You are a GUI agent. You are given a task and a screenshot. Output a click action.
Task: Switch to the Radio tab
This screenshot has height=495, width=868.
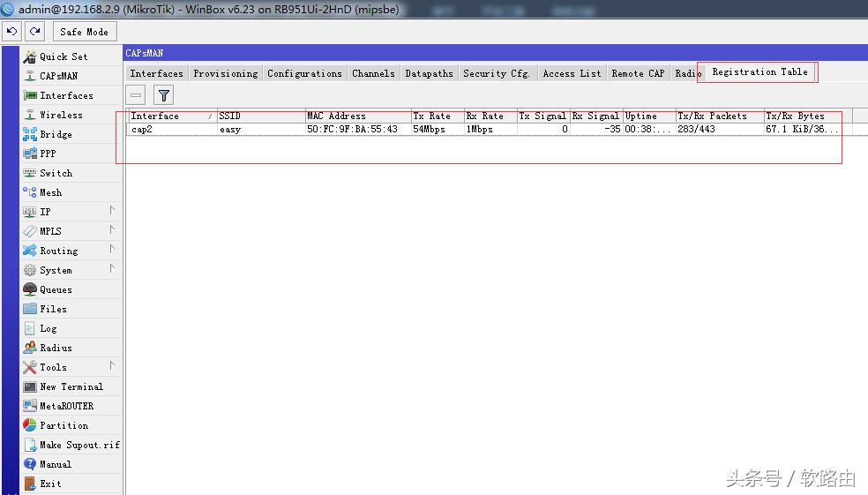coord(686,73)
